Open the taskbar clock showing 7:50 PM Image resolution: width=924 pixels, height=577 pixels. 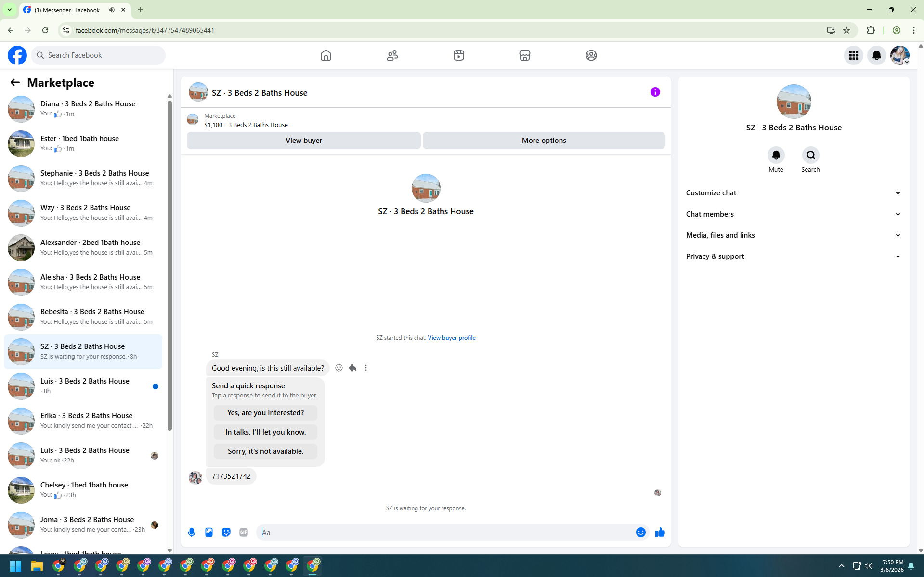click(x=892, y=566)
